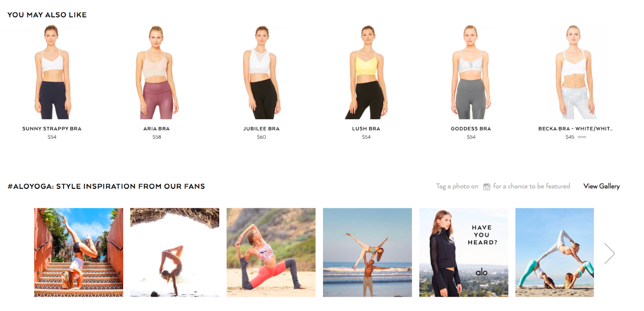View fan photo with coral leggings on beach
The width and height of the screenshot is (644, 311).
pos(271,252)
